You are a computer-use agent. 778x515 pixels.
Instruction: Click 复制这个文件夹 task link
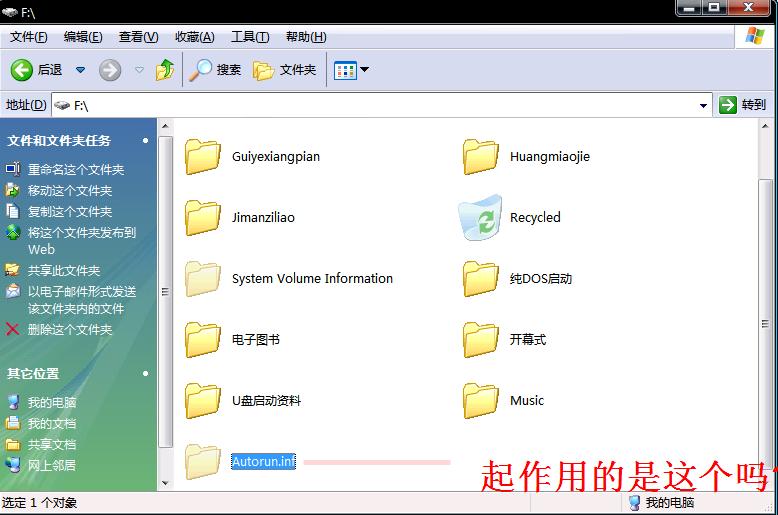(69, 212)
